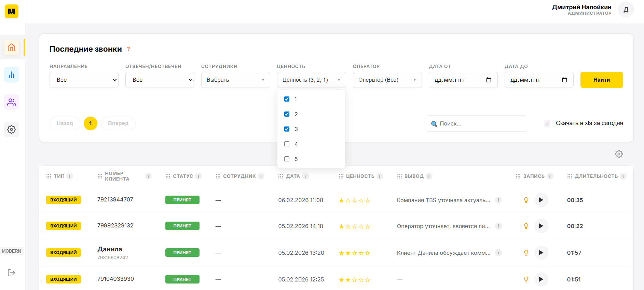
Task: Open the statistics bar chart sidebar icon
Action: [11, 75]
